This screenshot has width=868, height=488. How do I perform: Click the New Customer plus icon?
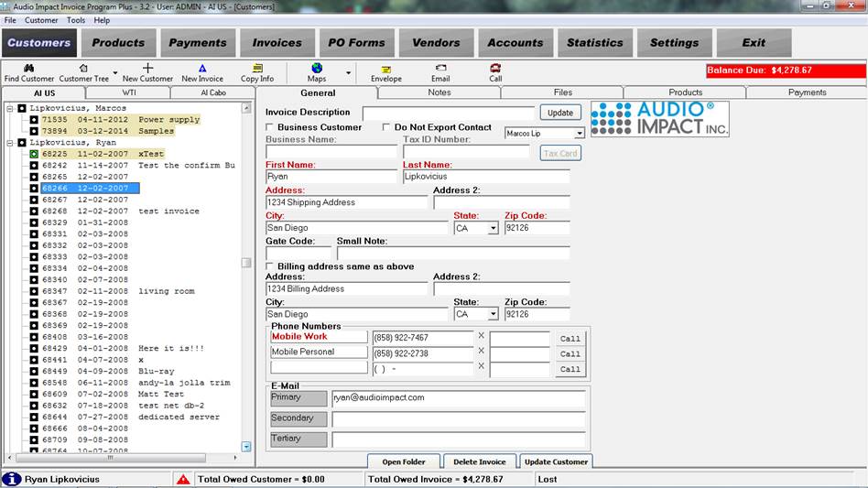point(147,69)
